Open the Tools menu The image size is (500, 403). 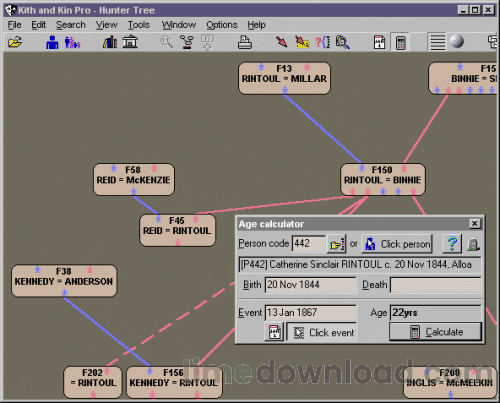point(139,25)
